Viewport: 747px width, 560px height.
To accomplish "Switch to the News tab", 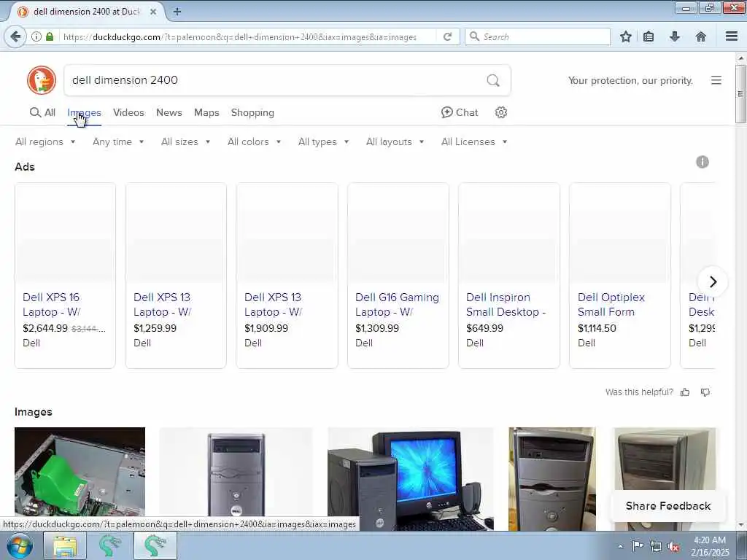I will point(169,112).
